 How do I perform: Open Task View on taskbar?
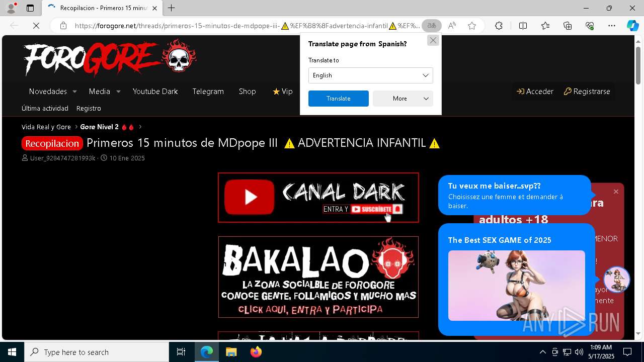click(181, 352)
